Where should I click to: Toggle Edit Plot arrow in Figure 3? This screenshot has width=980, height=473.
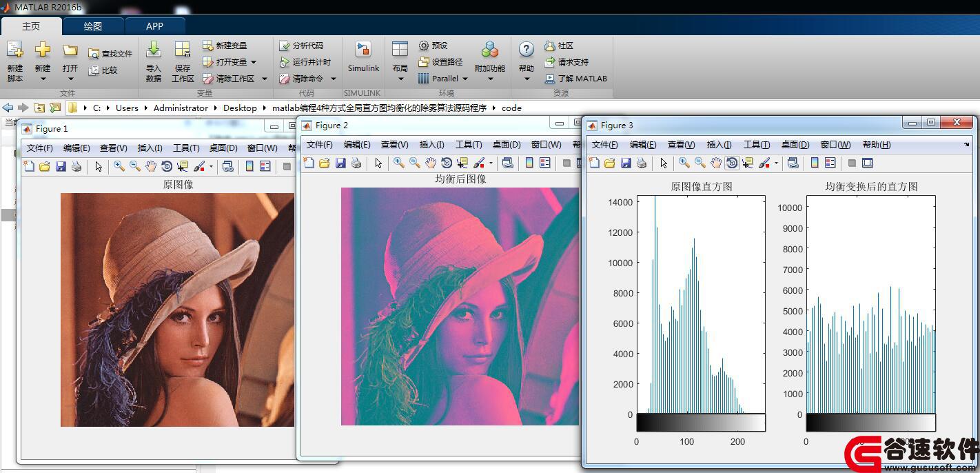664,163
